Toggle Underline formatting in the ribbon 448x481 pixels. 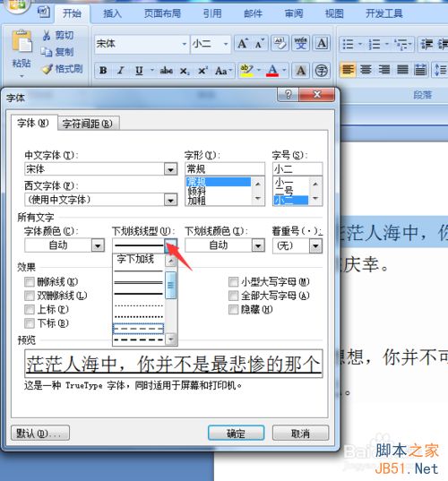(x=139, y=71)
